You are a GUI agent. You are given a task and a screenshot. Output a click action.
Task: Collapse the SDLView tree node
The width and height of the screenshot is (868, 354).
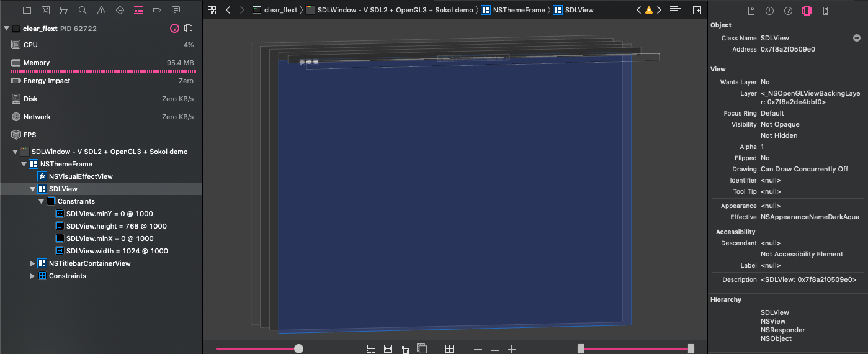click(x=33, y=189)
